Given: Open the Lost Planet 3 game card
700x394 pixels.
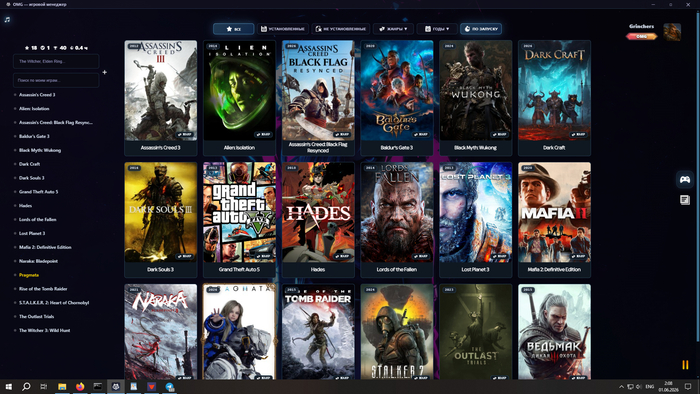Looking at the screenshot, I should point(475,220).
